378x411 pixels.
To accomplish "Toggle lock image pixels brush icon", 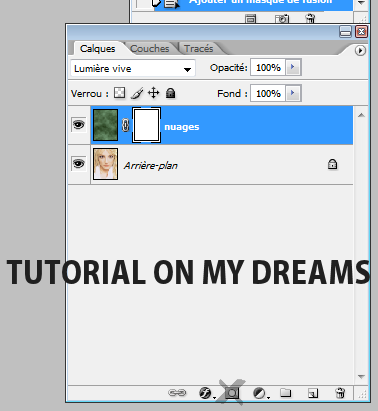I will click(x=137, y=93).
